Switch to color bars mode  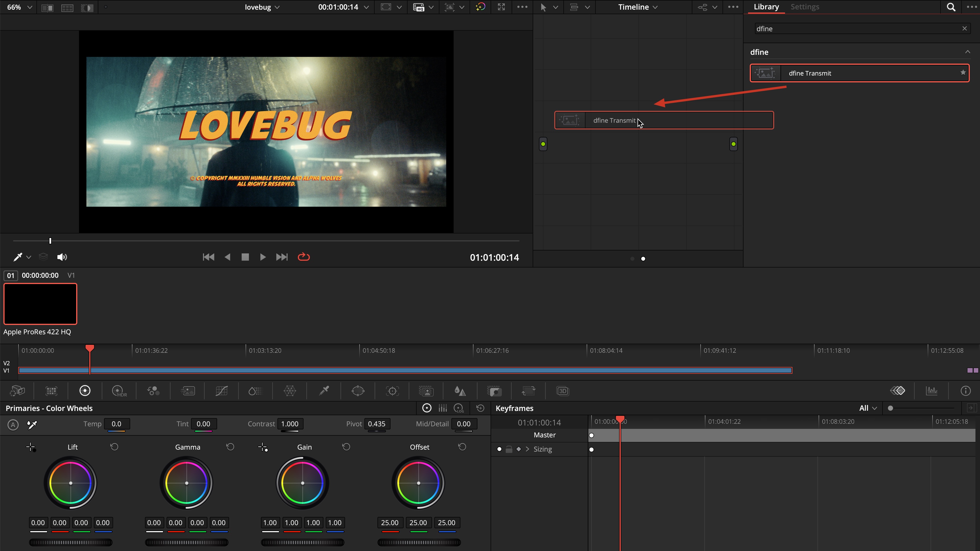coord(443,408)
